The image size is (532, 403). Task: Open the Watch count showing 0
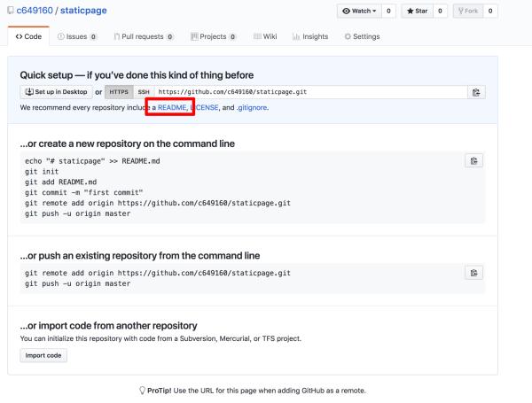coord(389,12)
